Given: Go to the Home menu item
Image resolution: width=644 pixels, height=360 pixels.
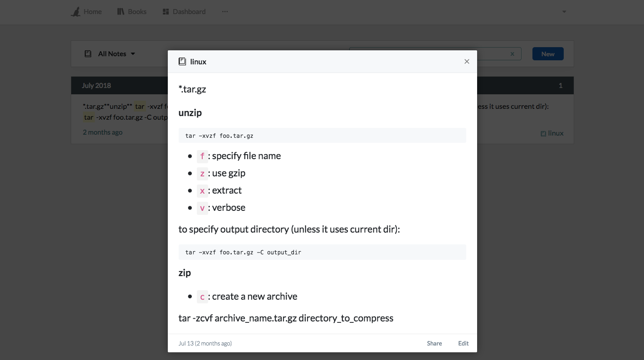Looking at the screenshot, I should [93, 12].
